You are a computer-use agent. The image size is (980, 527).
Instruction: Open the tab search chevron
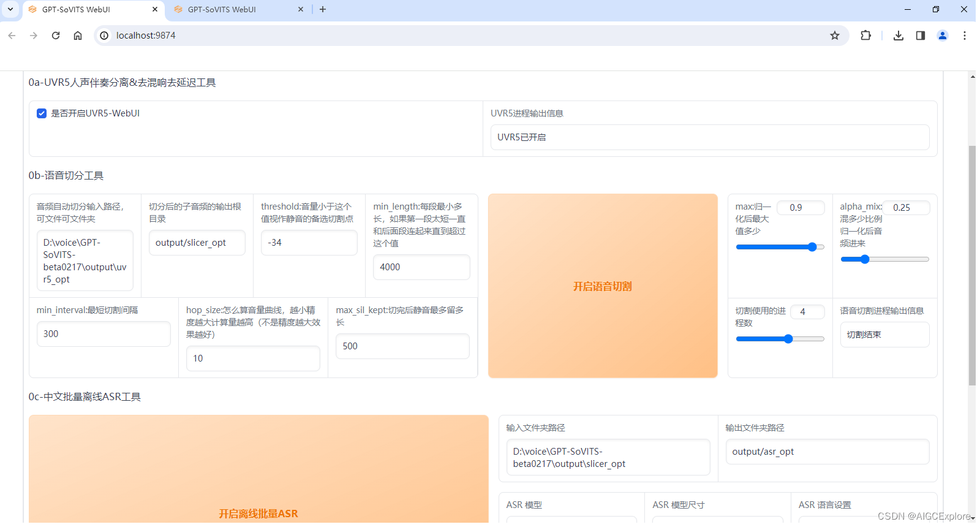[x=10, y=9]
